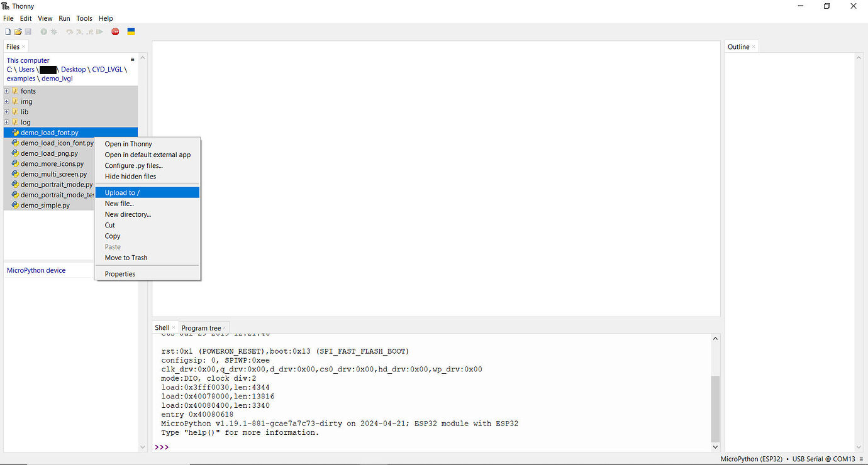The height and width of the screenshot is (465, 868).
Task: Click the MicroPython device header link
Action: point(36,270)
